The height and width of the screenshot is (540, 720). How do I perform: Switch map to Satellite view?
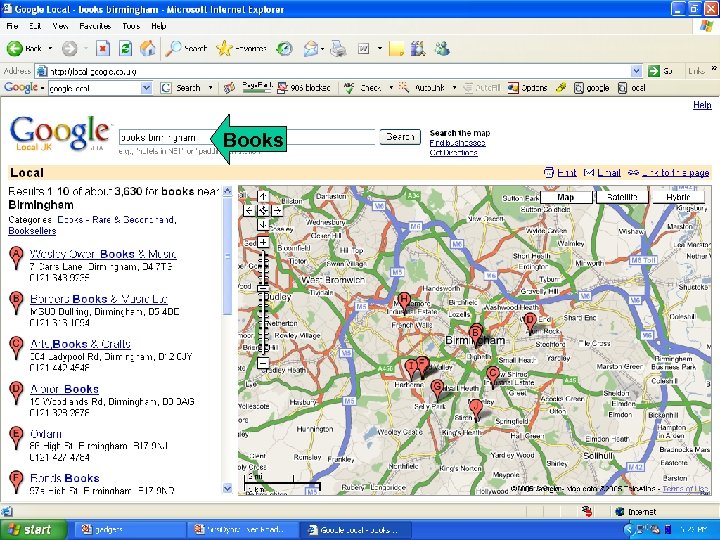coord(622,197)
